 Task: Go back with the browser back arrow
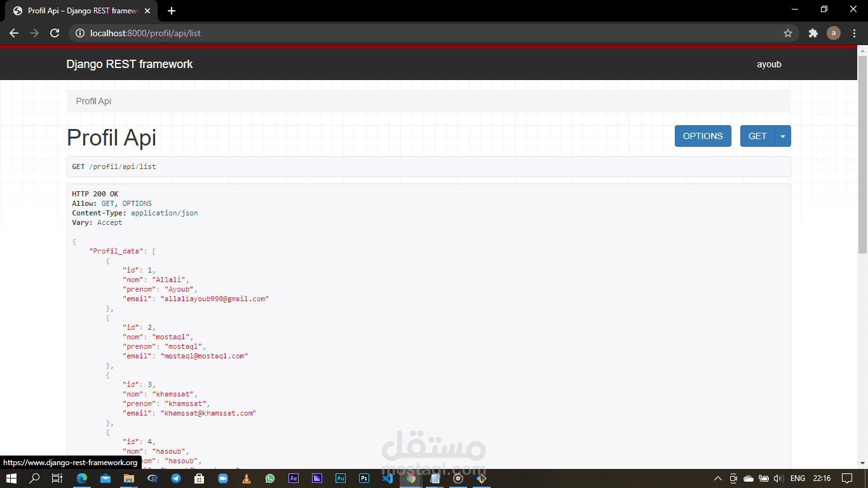coord(14,33)
